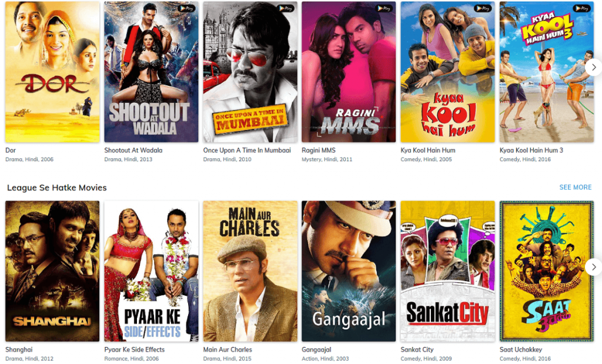Click Once Upon A Time In Mumbaai title text
Screen dimensions: 602x364
[247, 151]
